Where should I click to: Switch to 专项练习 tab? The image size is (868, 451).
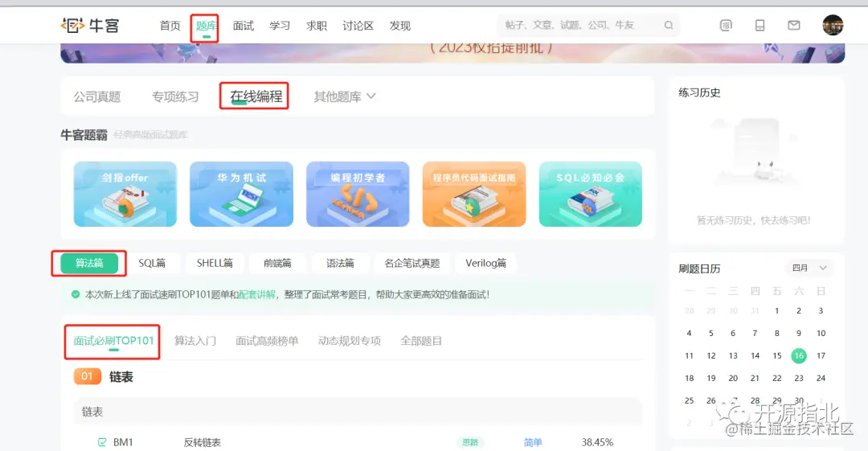point(175,97)
